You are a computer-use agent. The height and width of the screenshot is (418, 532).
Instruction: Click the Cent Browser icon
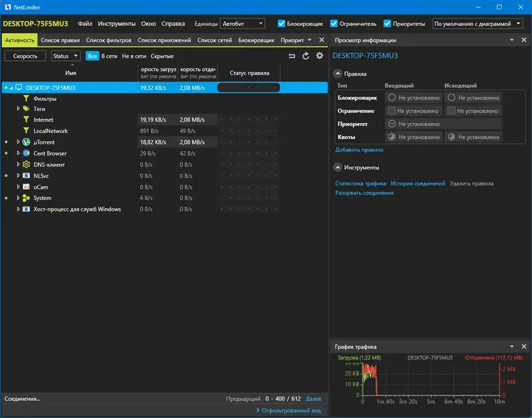click(26, 154)
